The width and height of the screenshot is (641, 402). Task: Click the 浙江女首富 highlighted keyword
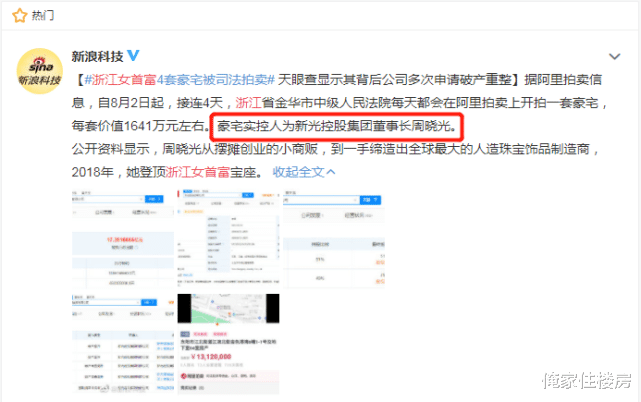click(x=197, y=172)
